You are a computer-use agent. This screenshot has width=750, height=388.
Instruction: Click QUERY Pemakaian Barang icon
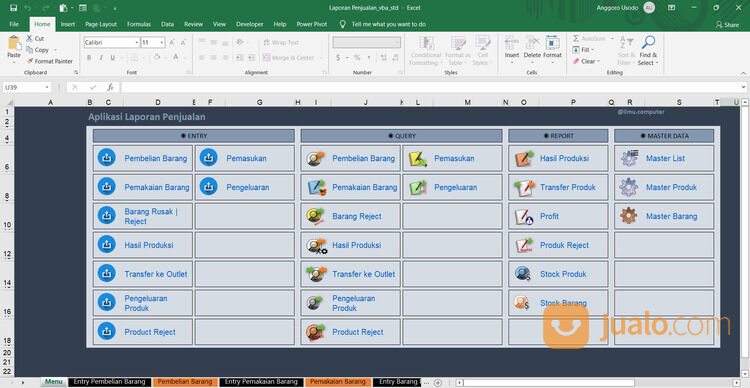coord(317,188)
